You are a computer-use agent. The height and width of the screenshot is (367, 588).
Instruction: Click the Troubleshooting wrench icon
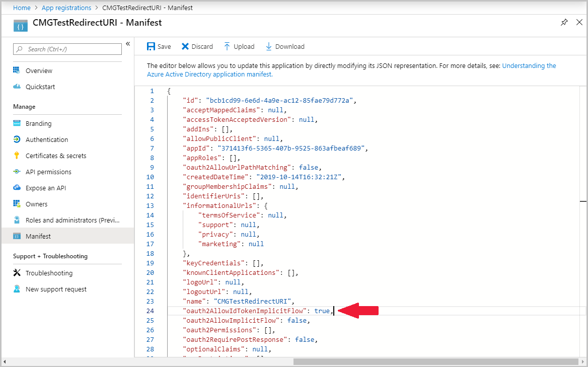pyautogui.click(x=18, y=273)
